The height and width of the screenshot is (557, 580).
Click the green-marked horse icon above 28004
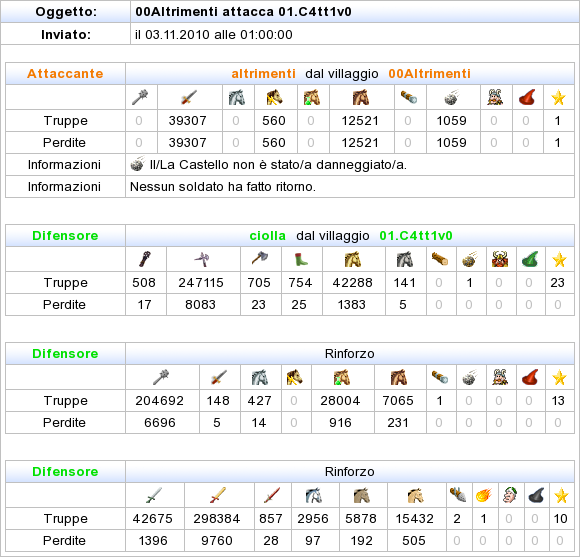point(341,377)
